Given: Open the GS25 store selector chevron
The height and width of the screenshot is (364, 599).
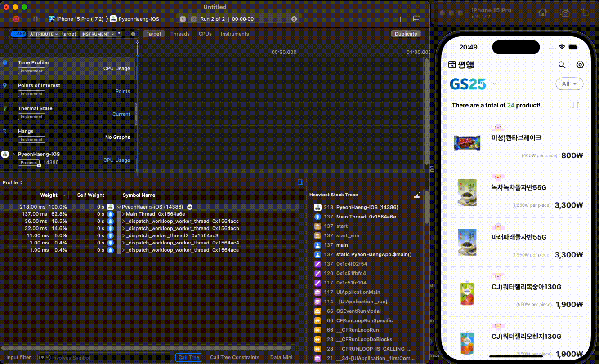Looking at the screenshot, I should click(495, 84).
